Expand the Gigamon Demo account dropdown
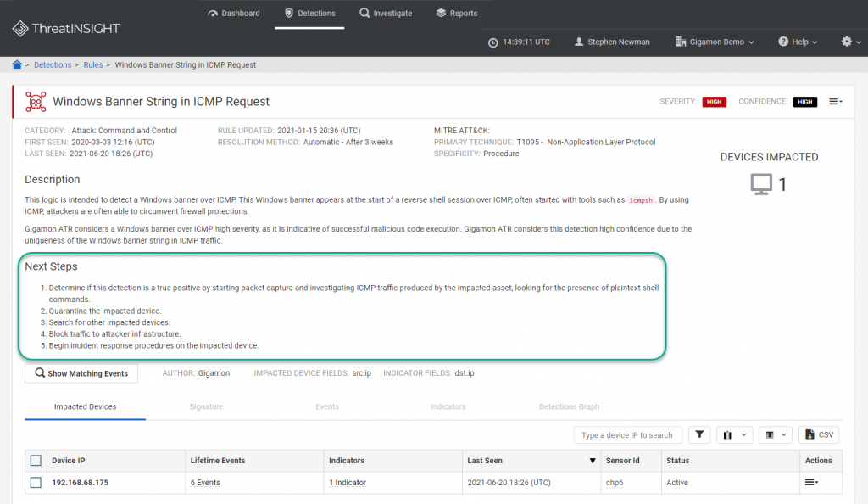Image resolution: width=868 pixels, height=504 pixels. click(715, 42)
